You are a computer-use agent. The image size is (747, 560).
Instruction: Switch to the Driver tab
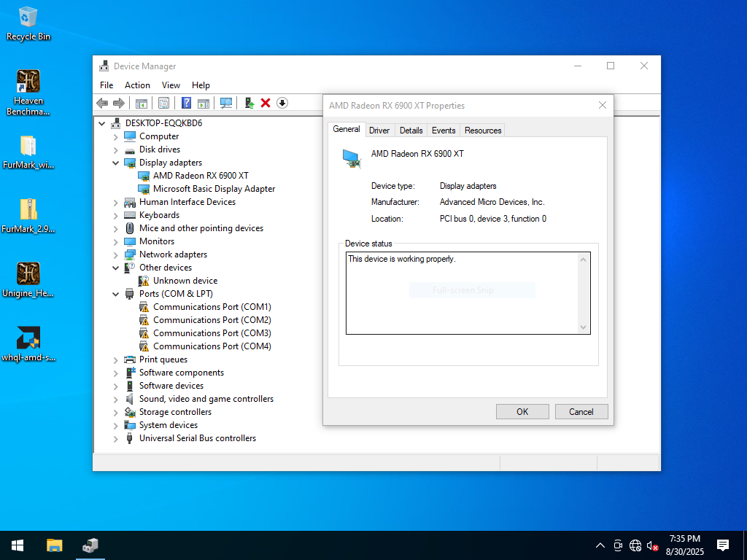[x=379, y=131]
